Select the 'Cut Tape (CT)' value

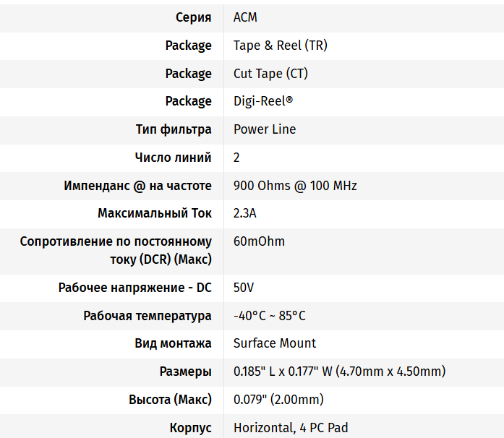270,74
